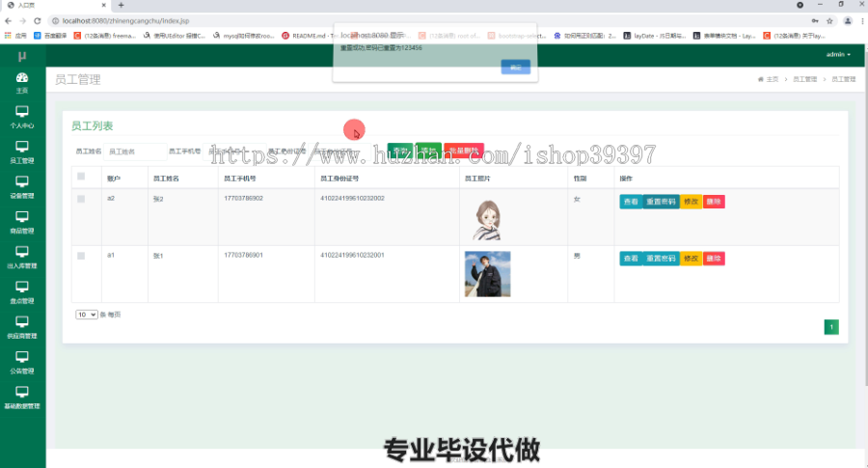Select the 入口页 browser tab
The width and height of the screenshot is (868, 468).
(55, 5)
